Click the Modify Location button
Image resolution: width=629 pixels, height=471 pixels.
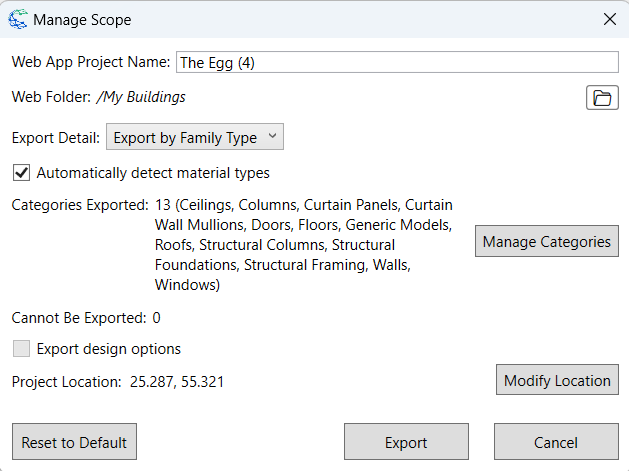(x=557, y=380)
